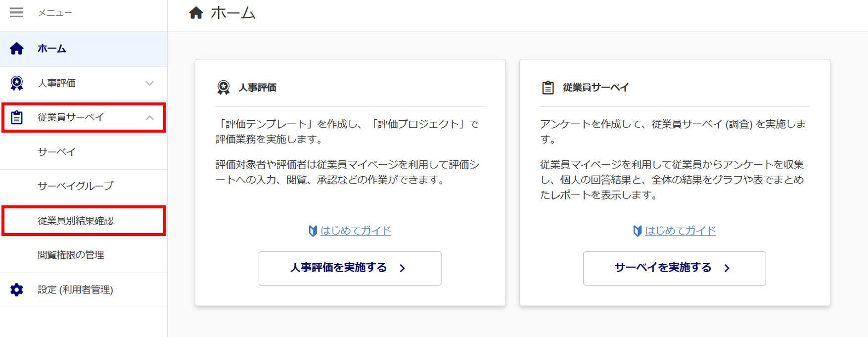This screenshot has width=868, height=337.
Task: Click the 人事評価 badge icon in sidebar
Action: tap(17, 83)
